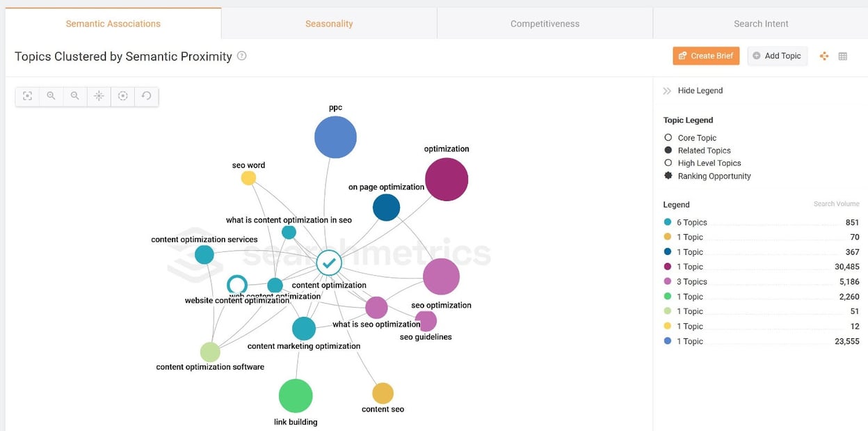This screenshot has height=431, width=868.
Task: Toggle the Related Topics legend entry
Action: tap(669, 150)
